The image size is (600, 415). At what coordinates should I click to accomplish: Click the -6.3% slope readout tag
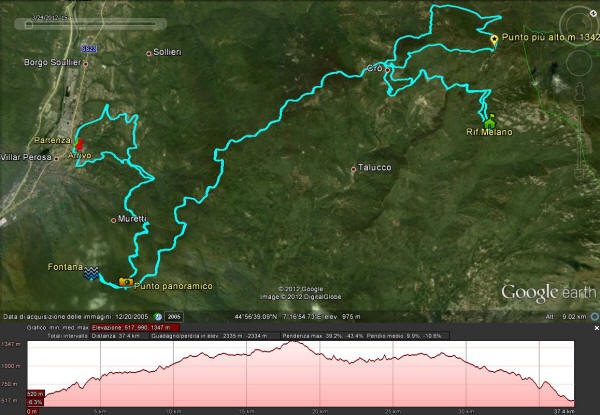35,402
